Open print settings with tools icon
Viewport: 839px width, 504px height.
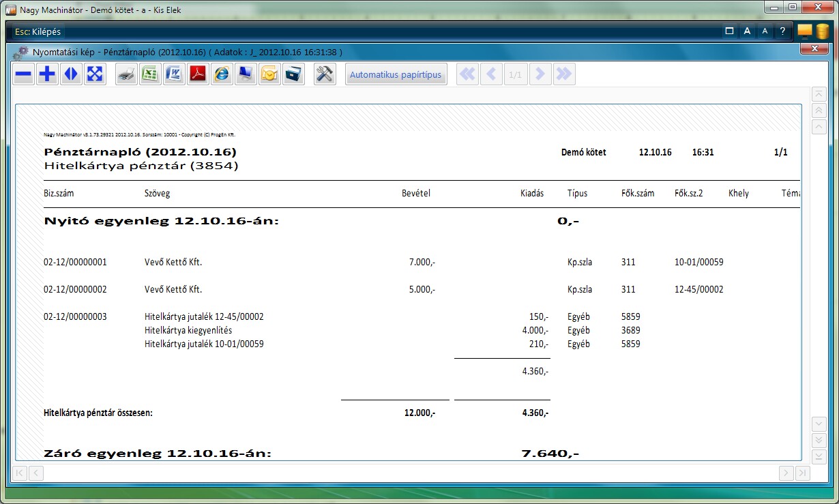tap(325, 74)
